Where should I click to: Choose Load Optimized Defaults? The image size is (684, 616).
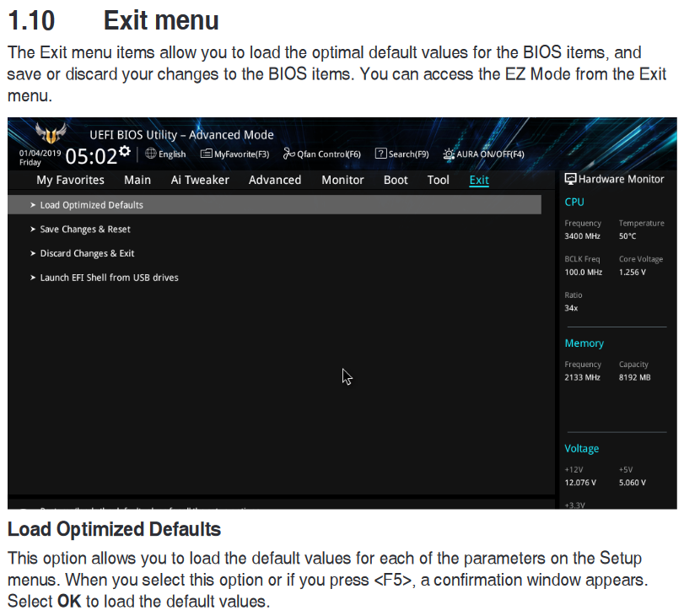pyautogui.click(x=274, y=205)
